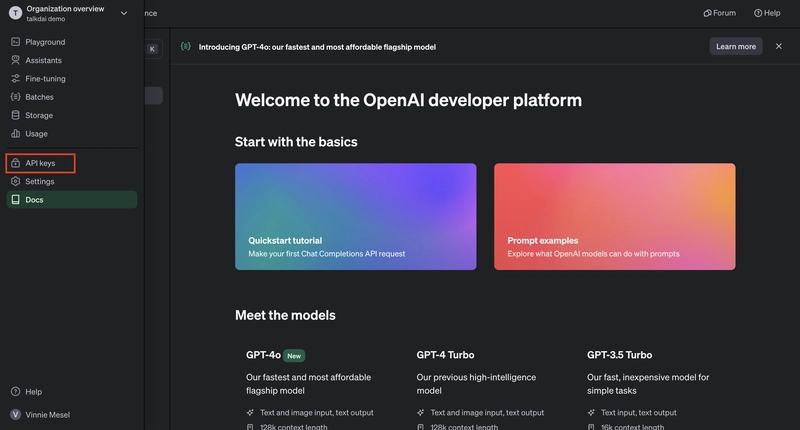Click the Docs book icon
Screen dimensions: 800x430
click(x=15, y=199)
